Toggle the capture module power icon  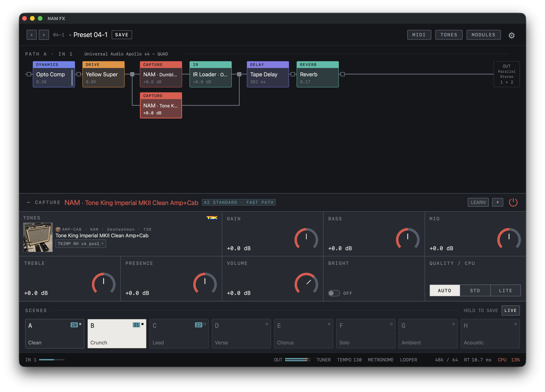(x=513, y=202)
